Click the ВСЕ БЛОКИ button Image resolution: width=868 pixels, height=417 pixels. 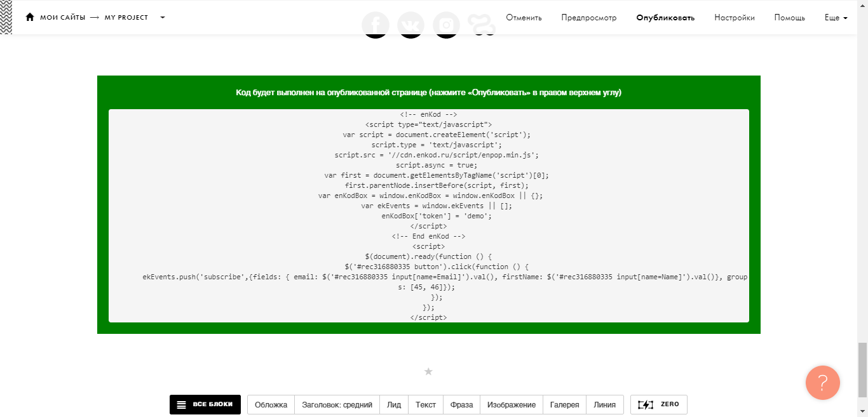pyautogui.click(x=205, y=404)
